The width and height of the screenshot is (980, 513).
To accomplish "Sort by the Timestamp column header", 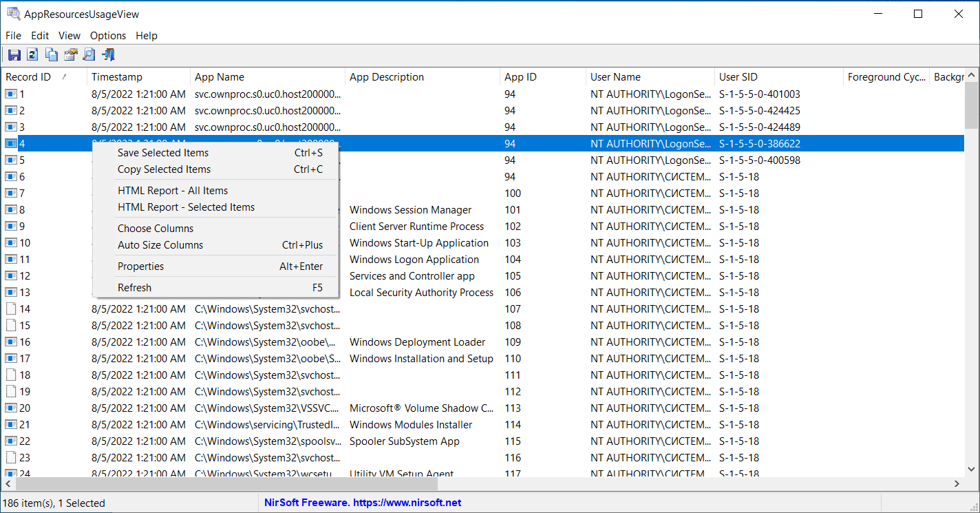I will (139, 77).
